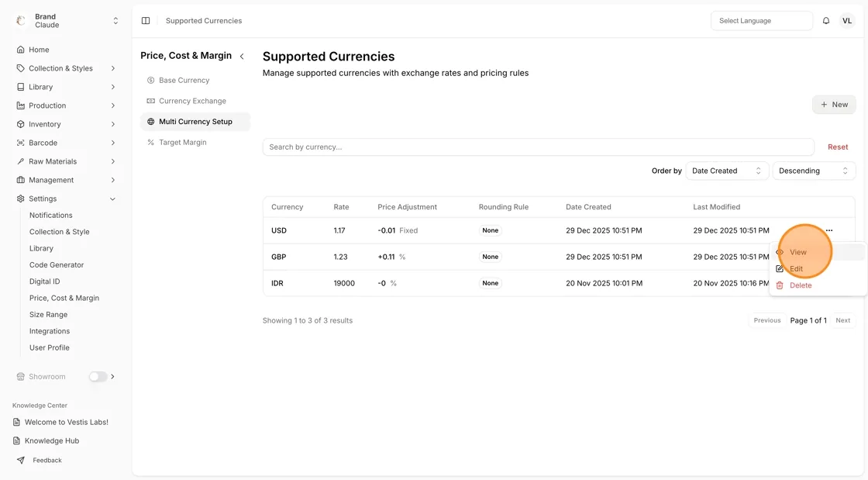Choose Delete from the context menu
The image size is (868, 480).
tap(818, 285)
